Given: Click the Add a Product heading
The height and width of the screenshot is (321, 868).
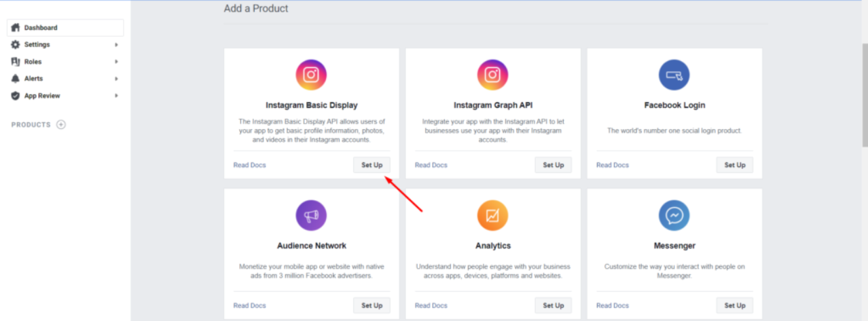Looking at the screenshot, I should coord(256,9).
